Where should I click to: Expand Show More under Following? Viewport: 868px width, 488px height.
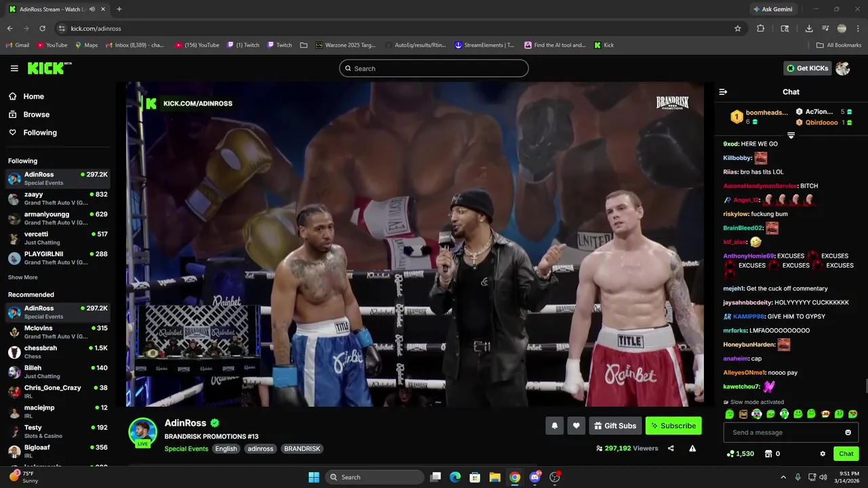click(23, 277)
